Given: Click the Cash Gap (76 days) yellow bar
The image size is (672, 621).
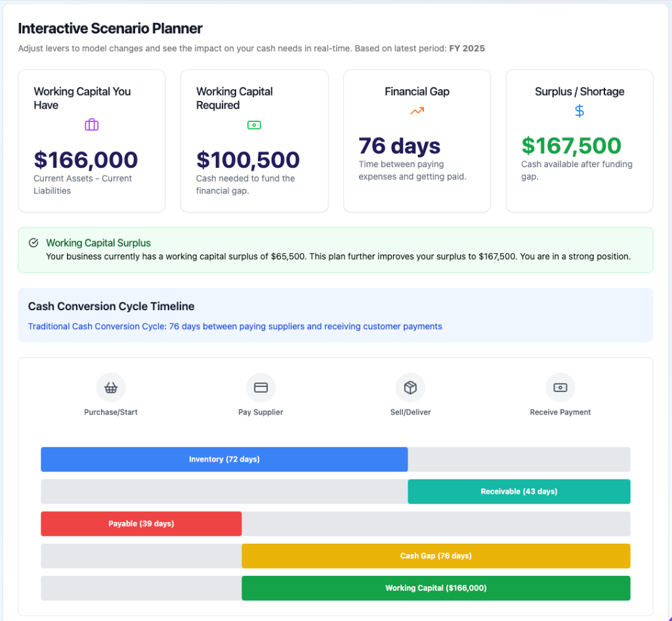Looking at the screenshot, I should point(436,556).
